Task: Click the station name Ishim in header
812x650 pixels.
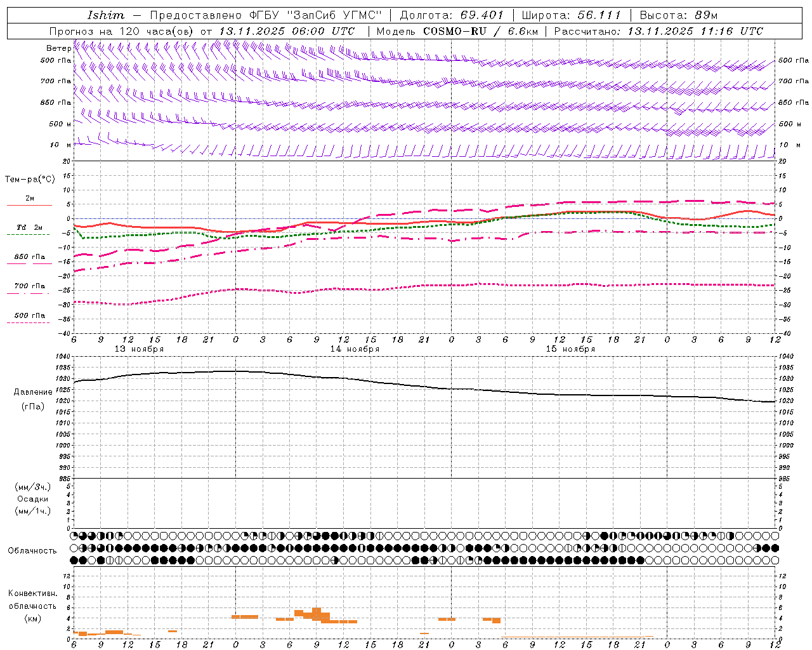Action: [x=106, y=15]
